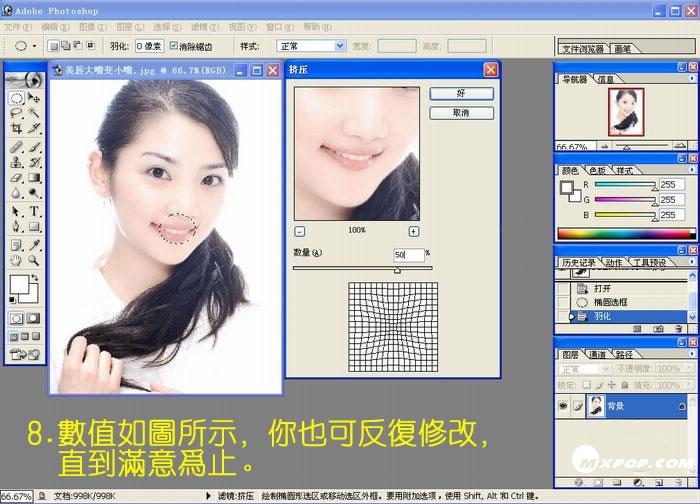Open the History panel flyout menu arrow
Viewport: 700px width, 504px height.
point(692,262)
